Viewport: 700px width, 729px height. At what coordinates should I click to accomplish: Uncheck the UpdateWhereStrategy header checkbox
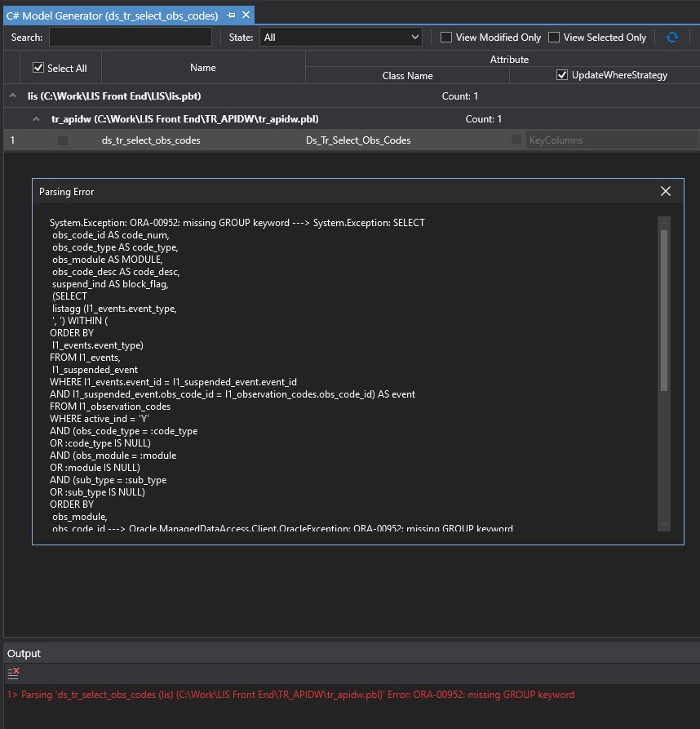561,75
